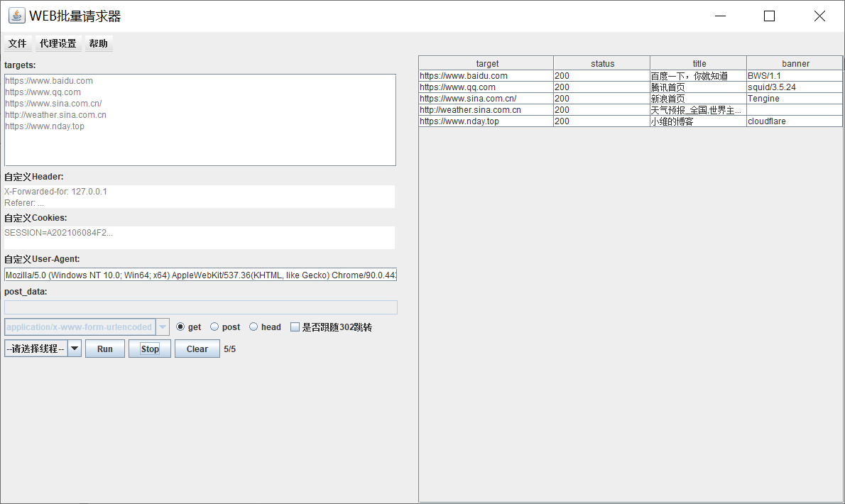Screen dimensions: 845x504
Task: Open the 文件 menu
Action: (18, 43)
